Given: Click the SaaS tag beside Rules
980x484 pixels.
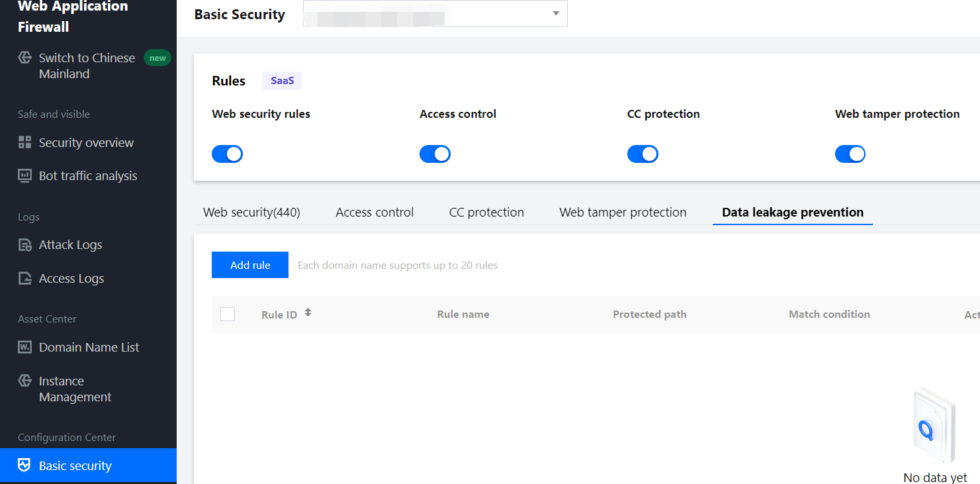Looking at the screenshot, I should (282, 81).
